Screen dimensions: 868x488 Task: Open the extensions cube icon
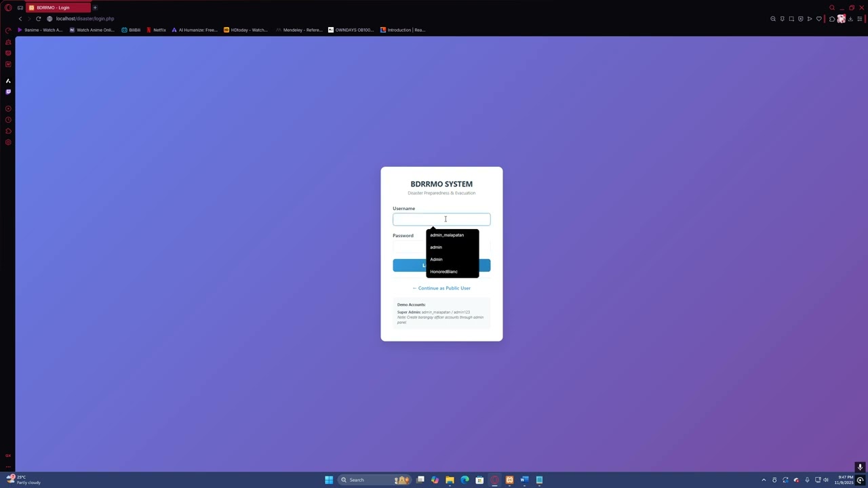pyautogui.click(x=832, y=19)
